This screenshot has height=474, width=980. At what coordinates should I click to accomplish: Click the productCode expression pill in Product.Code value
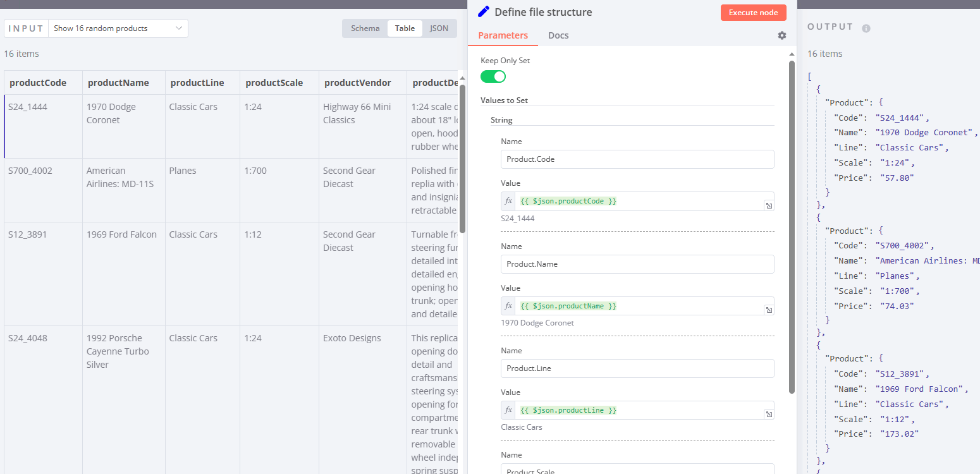coord(567,200)
